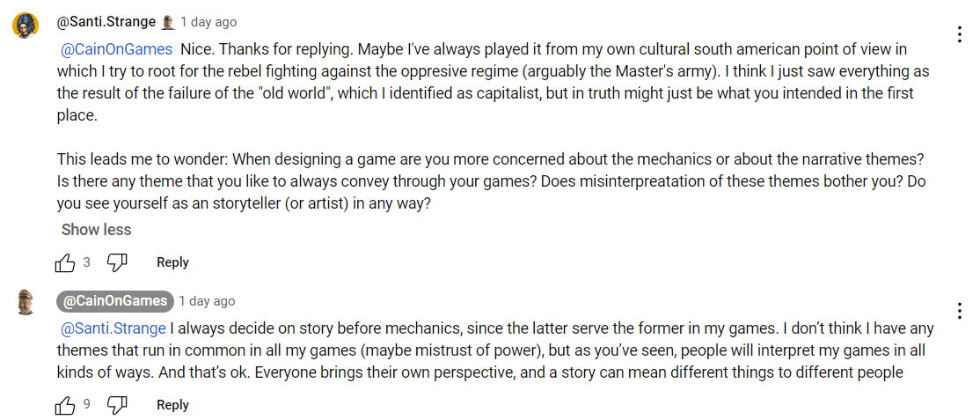This screenshot has width=980, height=420.
Task: Open the timestamp link on Santi.Strange's comment
Action: click(x=208, y=22)
